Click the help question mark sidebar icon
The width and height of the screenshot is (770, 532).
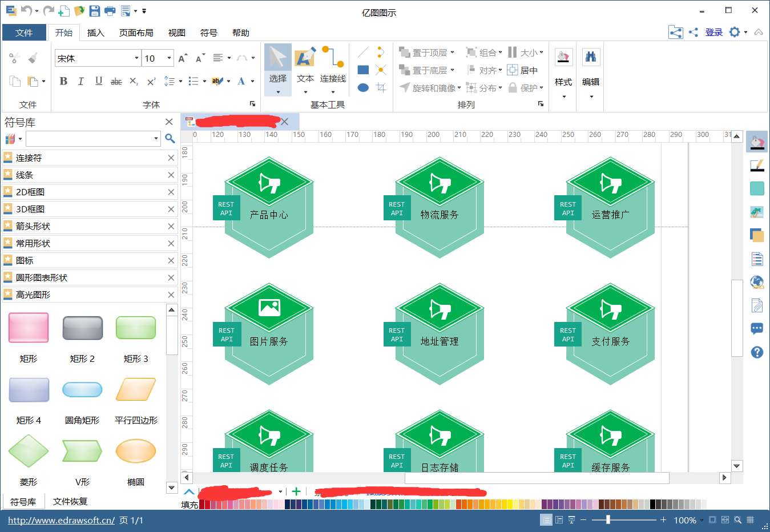click(757, 352)
